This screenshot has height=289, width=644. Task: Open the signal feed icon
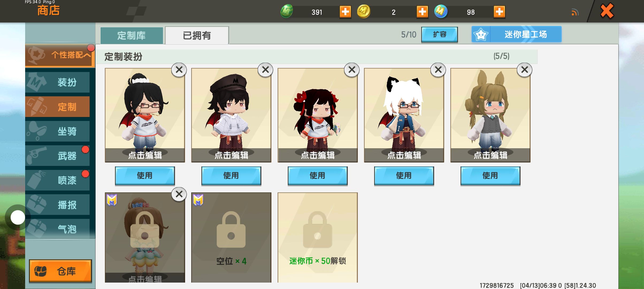coord(575,12)
